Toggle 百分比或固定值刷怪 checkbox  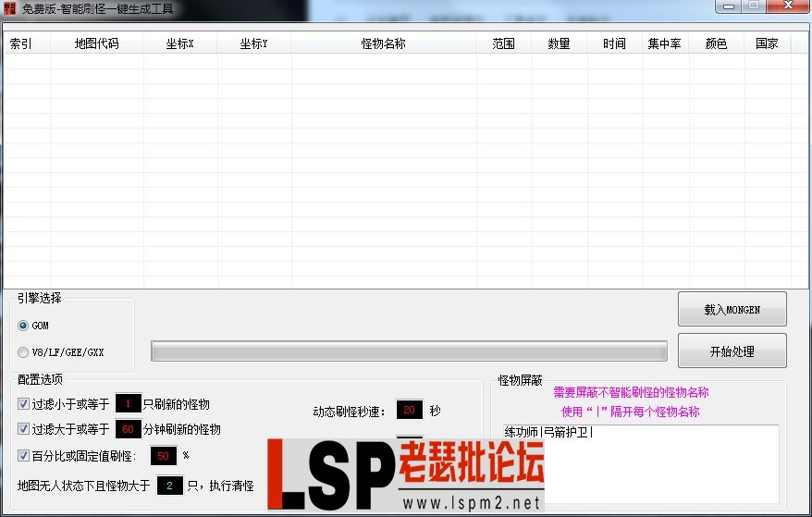tap(23, 455)
